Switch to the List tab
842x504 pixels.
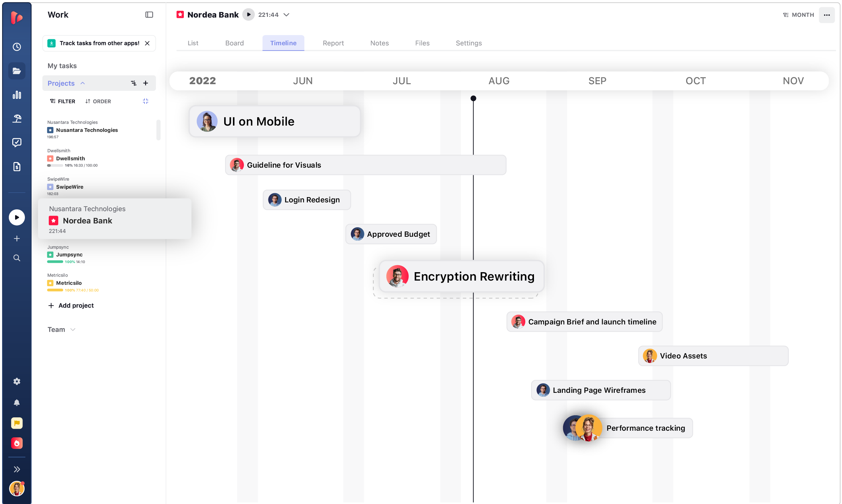point(193,43)
